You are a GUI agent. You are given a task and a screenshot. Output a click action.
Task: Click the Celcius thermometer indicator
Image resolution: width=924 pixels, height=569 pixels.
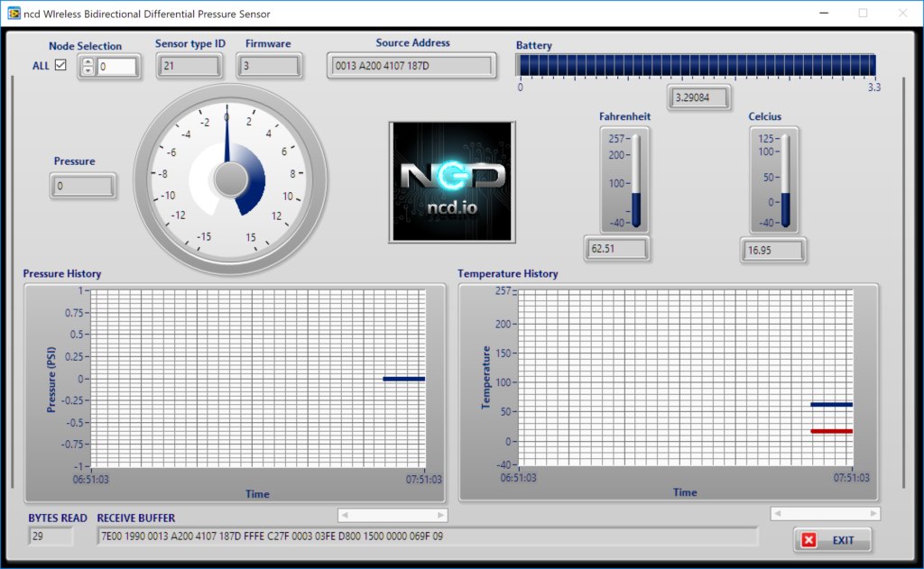(x=786, y=181)
